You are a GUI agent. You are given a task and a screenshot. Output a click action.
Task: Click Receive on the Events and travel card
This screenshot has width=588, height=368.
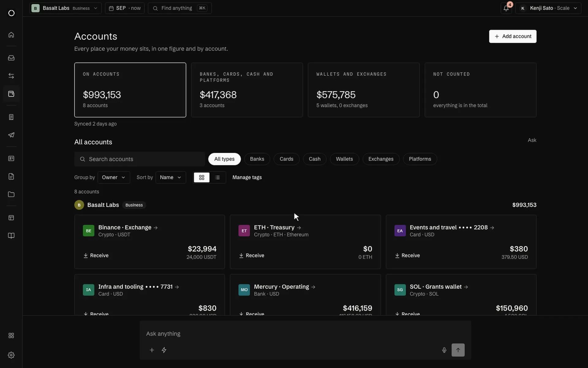click(x=407, y=255)
